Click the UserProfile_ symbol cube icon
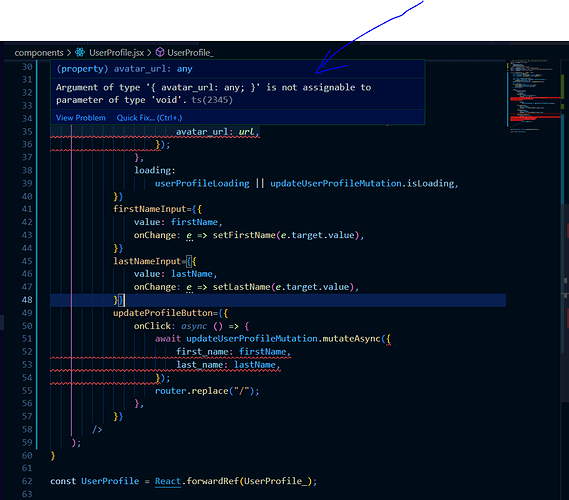Viewport: 569px width, 500px height. pyautogui.click(x=160, y=53)
